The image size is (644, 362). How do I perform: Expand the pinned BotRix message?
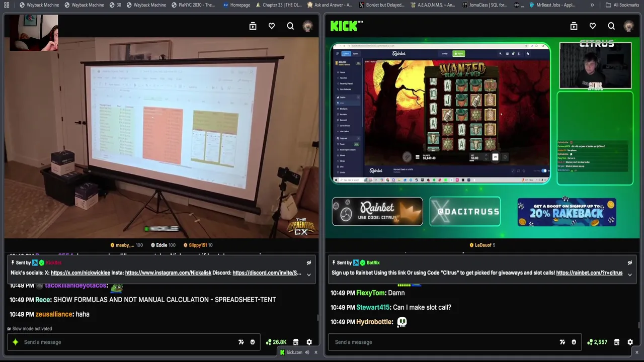tap(629, 275)
